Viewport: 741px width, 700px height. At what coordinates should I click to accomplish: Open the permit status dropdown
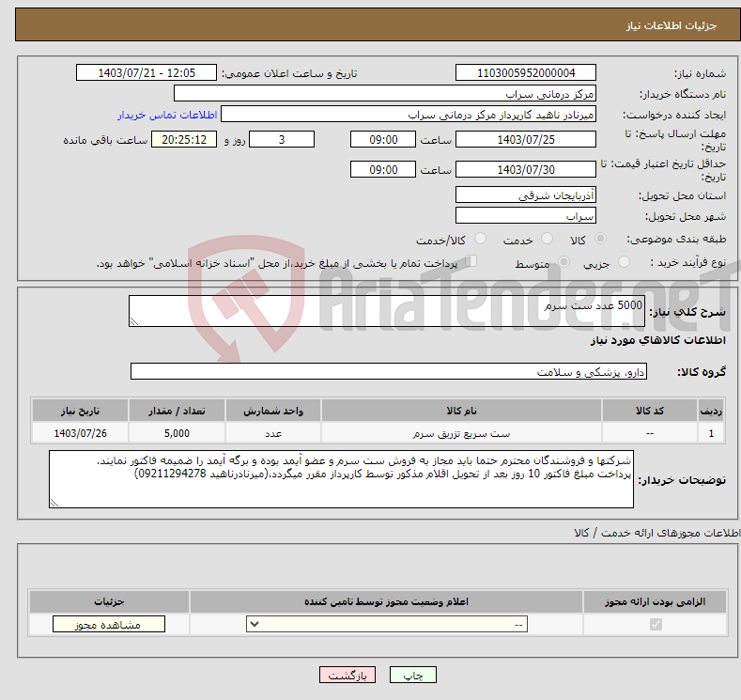tap(387, 625)
